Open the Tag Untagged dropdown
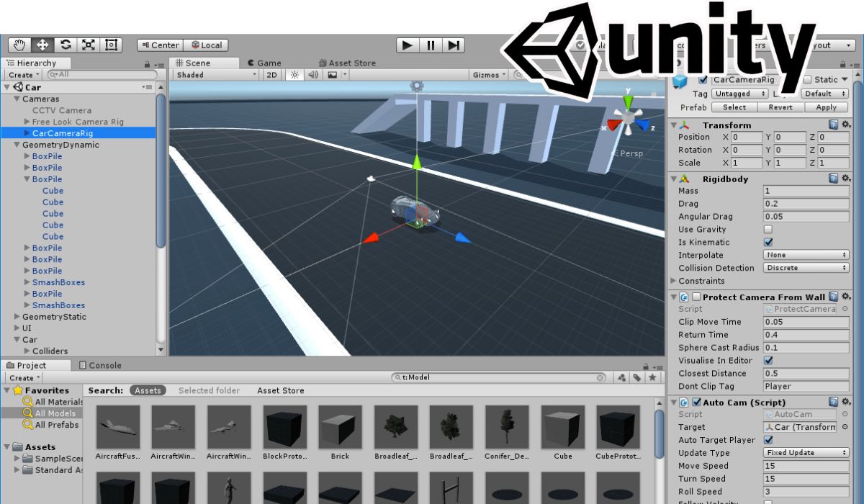Viewport: 864px width, 504px height. click(x=738, y=94)
